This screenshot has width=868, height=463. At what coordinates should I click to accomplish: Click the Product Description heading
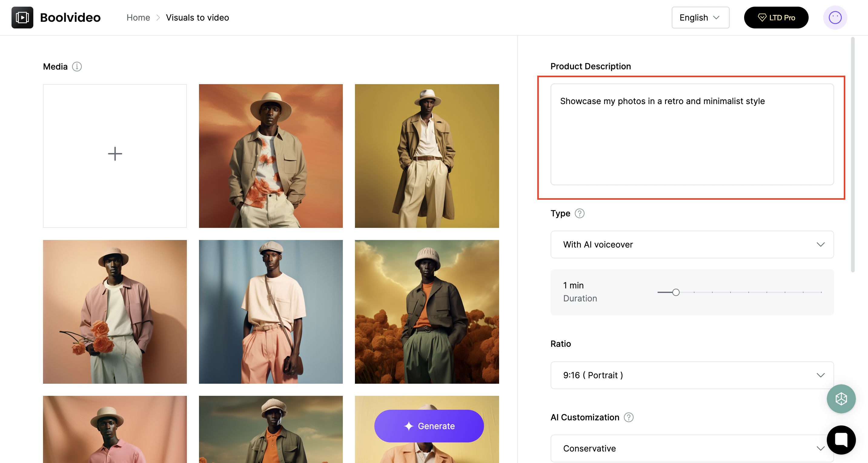point(590,66)
